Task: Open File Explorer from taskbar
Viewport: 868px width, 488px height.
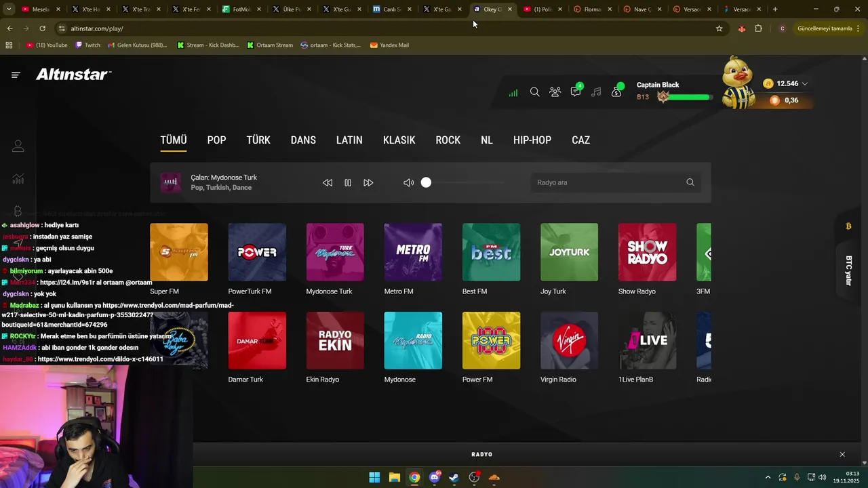Action: tap(395, 477)
